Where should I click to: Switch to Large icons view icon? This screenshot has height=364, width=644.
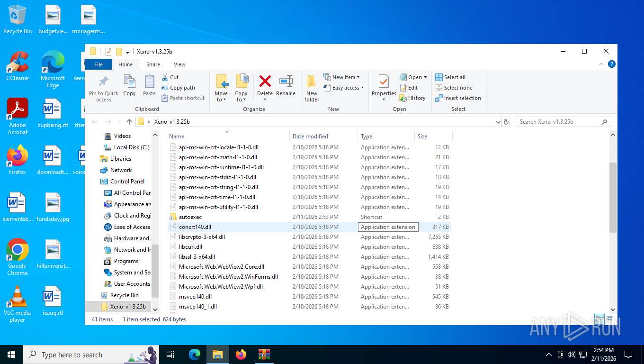click(609, 319)
